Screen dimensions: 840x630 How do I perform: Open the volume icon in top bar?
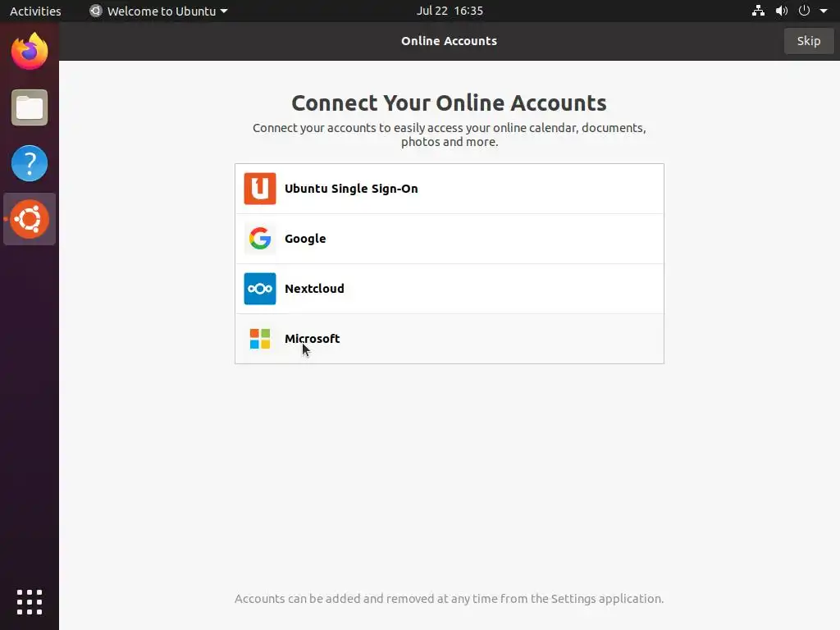tap(782, 11)
